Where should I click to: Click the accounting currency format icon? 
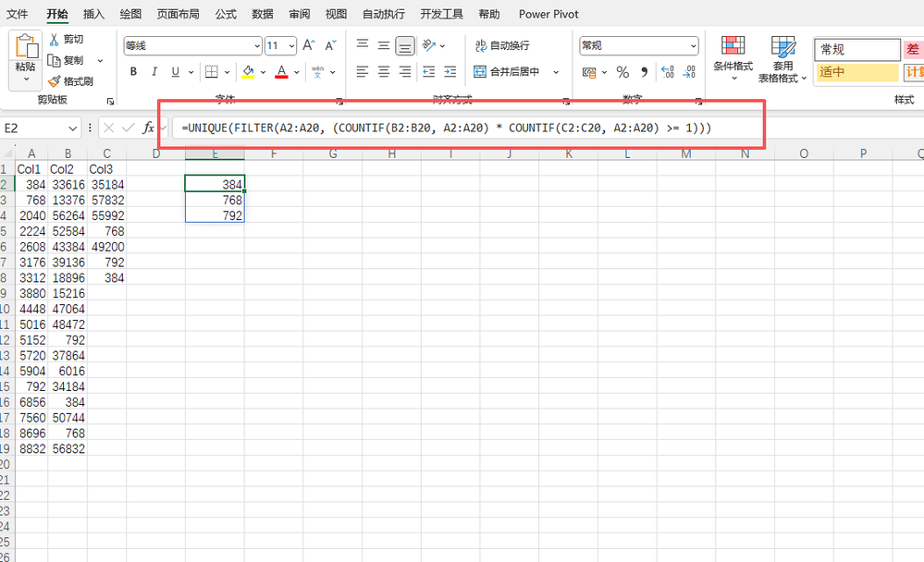588,72
